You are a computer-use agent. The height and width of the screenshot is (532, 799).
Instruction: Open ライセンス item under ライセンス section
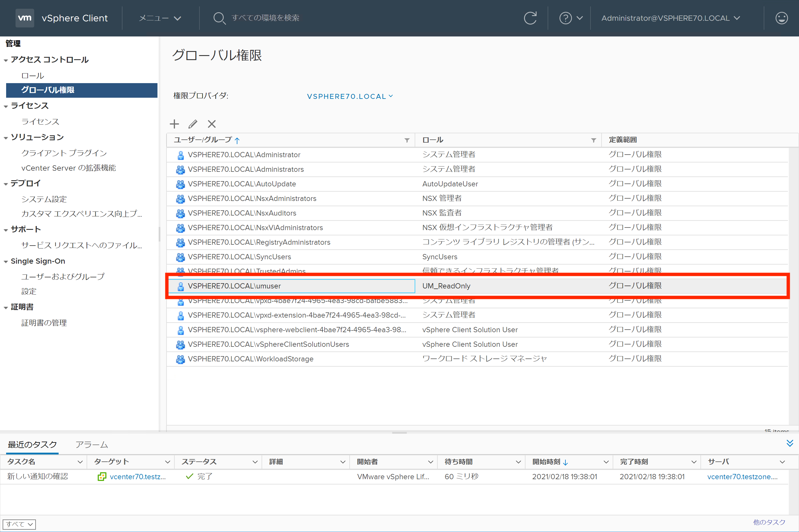point(40,121)
